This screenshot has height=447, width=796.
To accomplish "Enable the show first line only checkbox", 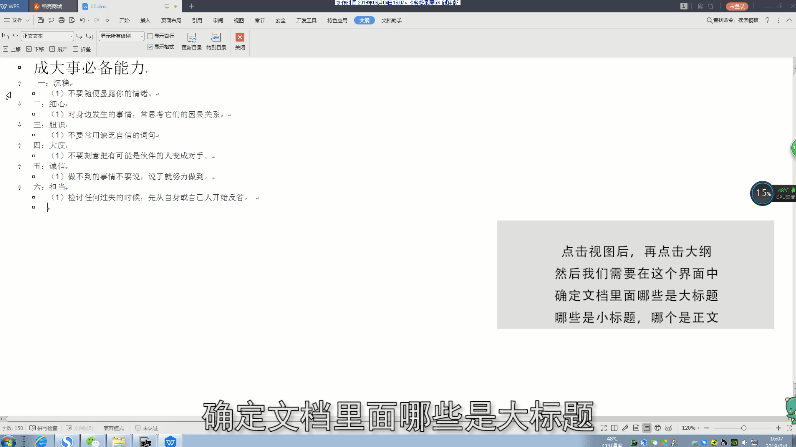I will (x=150, y=36).
